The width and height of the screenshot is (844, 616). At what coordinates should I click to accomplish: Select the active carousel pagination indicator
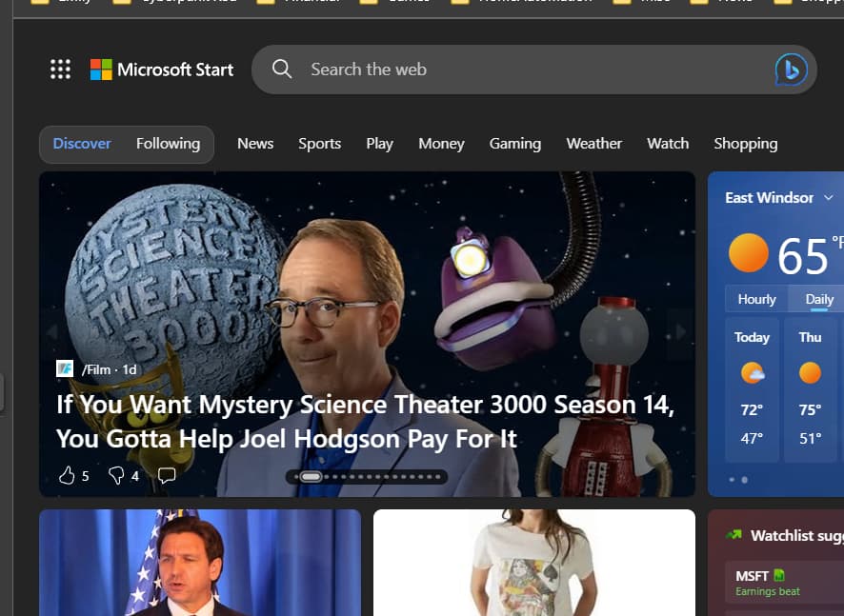[310, 477]
